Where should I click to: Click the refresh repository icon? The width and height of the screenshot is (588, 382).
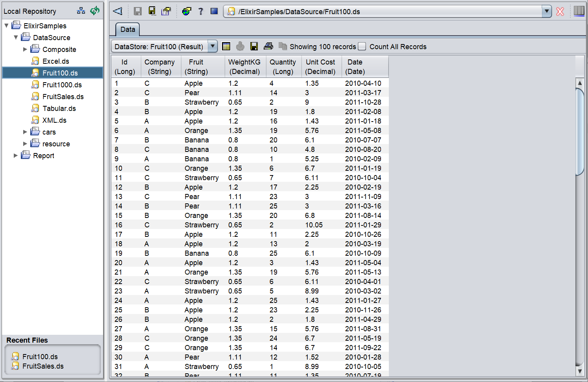(95, 11)
